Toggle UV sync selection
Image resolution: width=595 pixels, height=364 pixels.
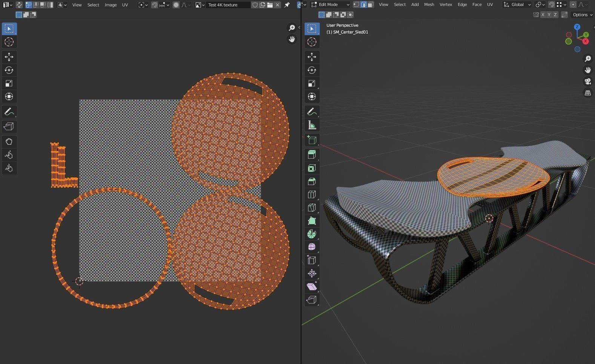(x=19, y=5)
